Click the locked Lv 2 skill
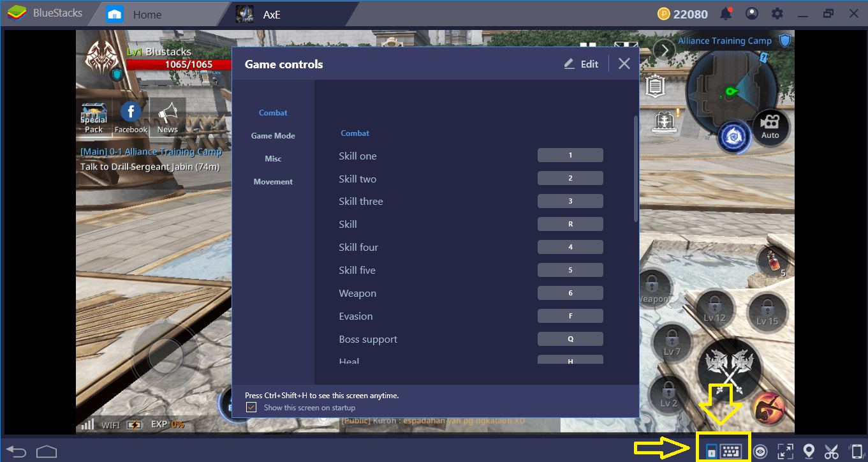 (668, 394)
